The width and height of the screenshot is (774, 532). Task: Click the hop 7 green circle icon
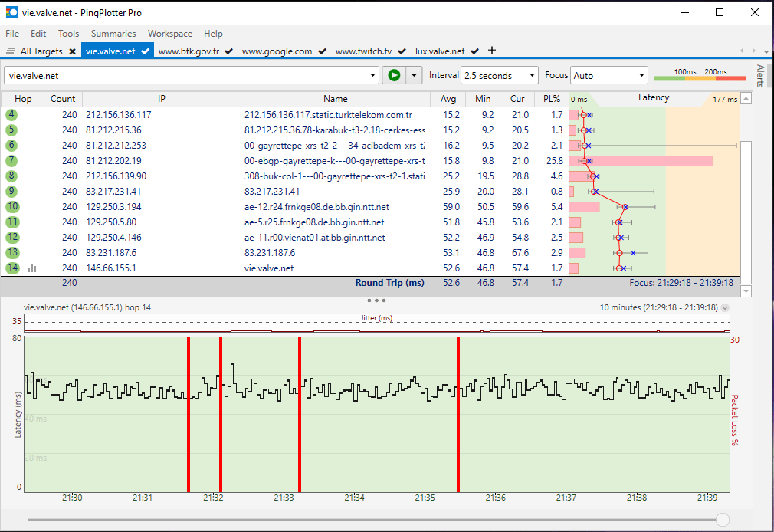(x=11, y=161)
